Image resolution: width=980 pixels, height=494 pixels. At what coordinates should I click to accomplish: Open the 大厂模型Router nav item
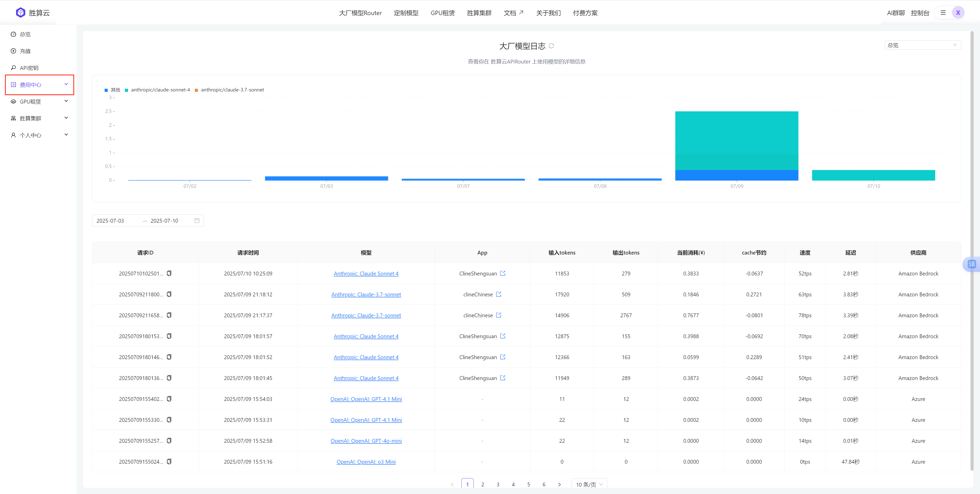coord(360,13)
